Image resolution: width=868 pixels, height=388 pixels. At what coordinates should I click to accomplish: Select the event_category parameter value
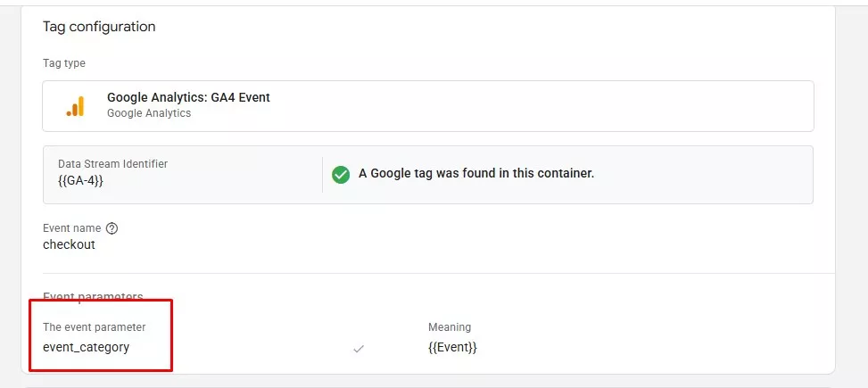pyautogui.click(x=87, y=348)
